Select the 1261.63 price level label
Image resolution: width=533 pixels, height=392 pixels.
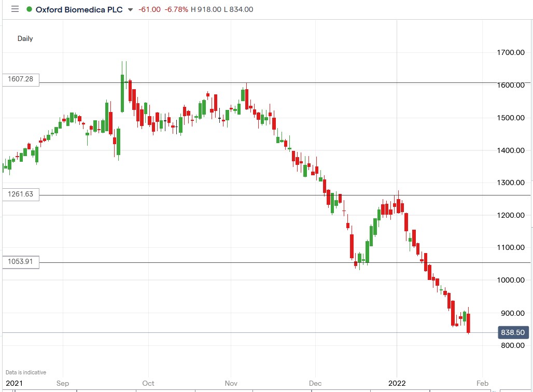(x=21, y=194)
